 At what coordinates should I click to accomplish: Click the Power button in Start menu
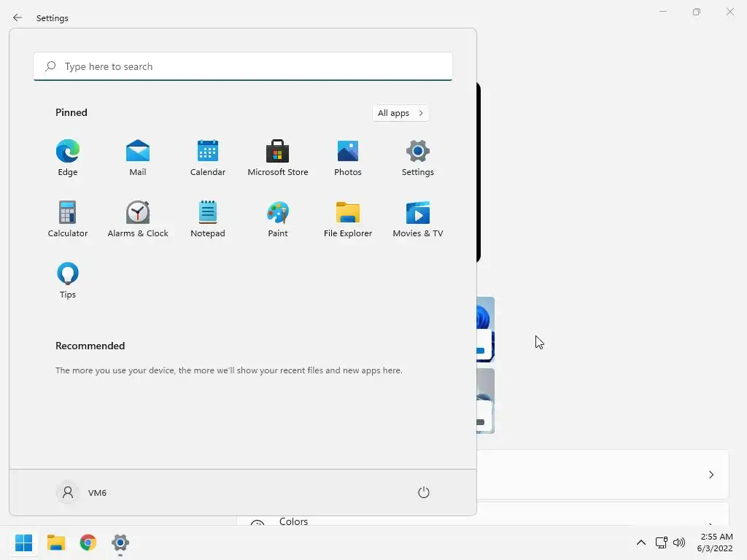[x=424, y=492]
